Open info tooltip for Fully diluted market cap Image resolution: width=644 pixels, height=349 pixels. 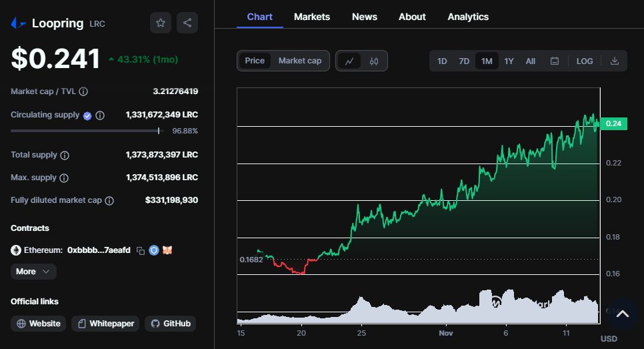pos(109,201)
